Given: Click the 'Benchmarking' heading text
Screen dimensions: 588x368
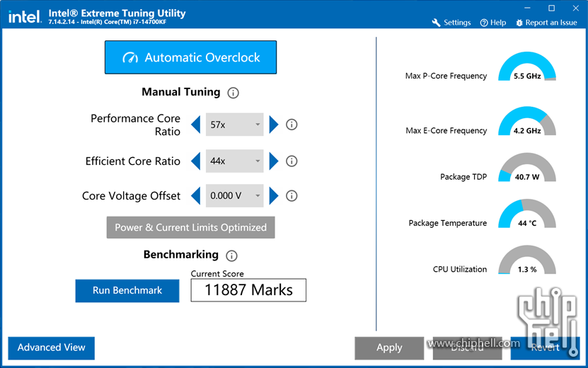Looking at the screenshot, I should pos(180,255).
